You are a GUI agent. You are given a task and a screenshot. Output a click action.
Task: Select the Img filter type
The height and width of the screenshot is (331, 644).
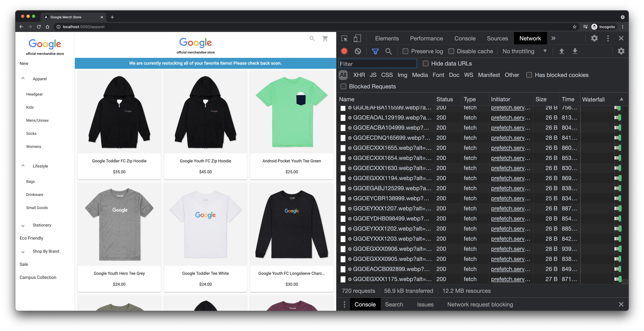click(x=402, y=75)
